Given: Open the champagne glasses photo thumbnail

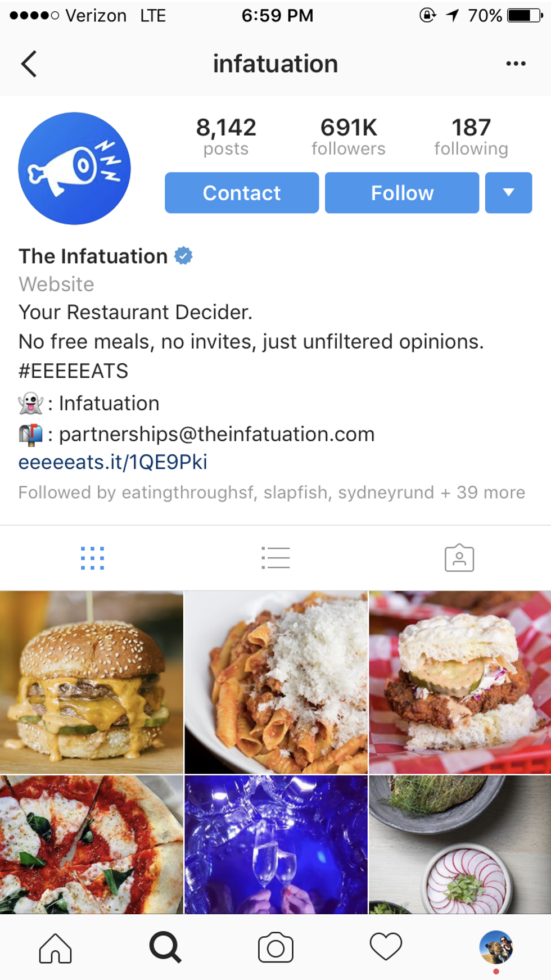Looking at the screenshot, I should tap(276, 844).
